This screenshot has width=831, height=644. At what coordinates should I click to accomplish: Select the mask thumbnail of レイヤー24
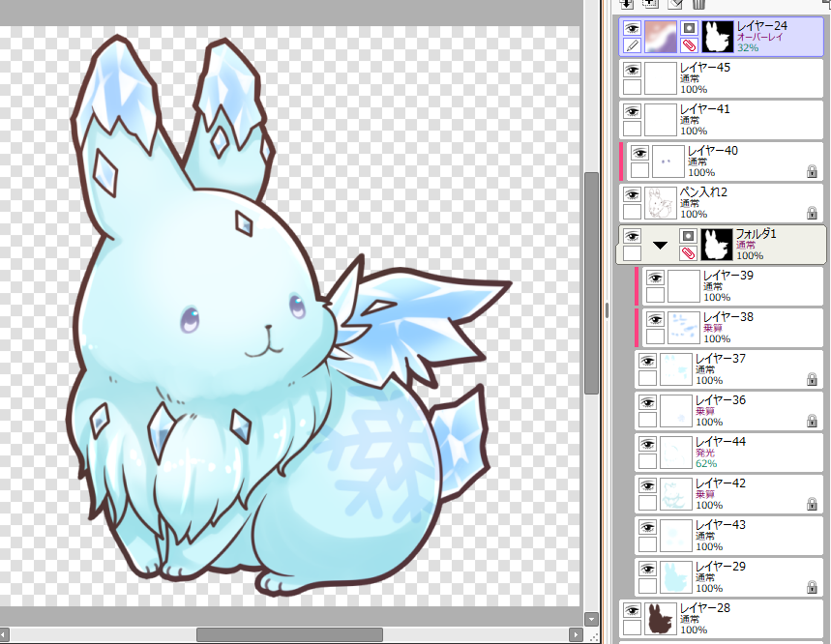click(x=718, y=37)
